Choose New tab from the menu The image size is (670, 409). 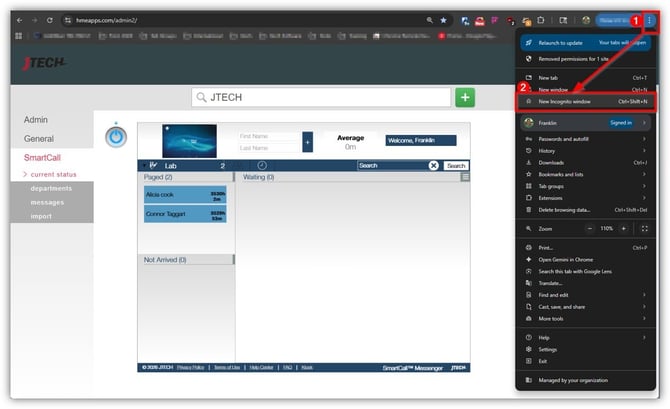[x=585, y=78]
